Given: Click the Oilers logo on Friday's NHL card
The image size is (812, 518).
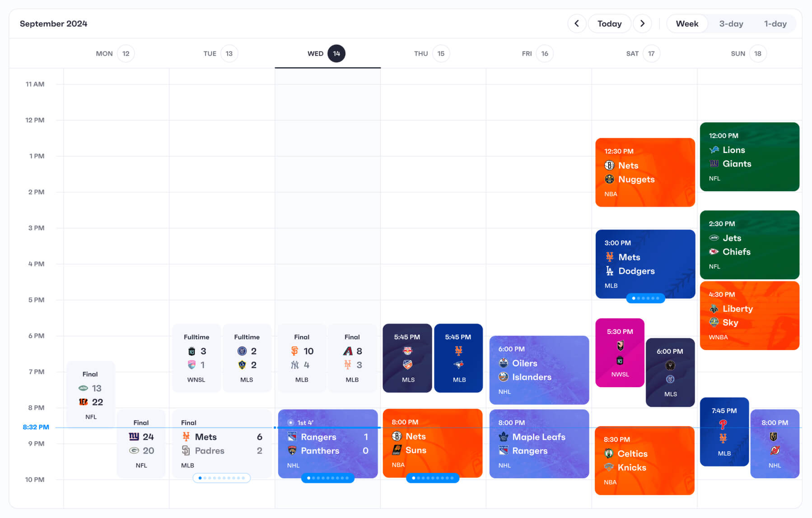Looking at the screenshot, I should click(x=503, y=363).
